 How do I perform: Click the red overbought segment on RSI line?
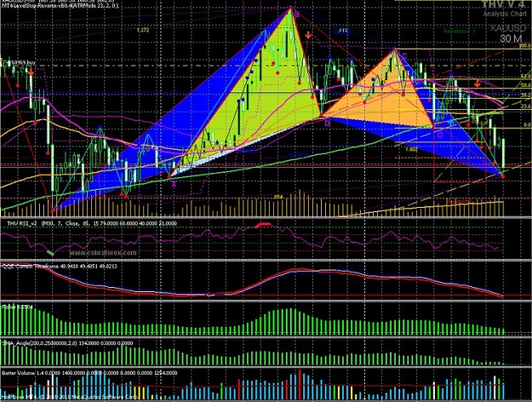point(263,225)
